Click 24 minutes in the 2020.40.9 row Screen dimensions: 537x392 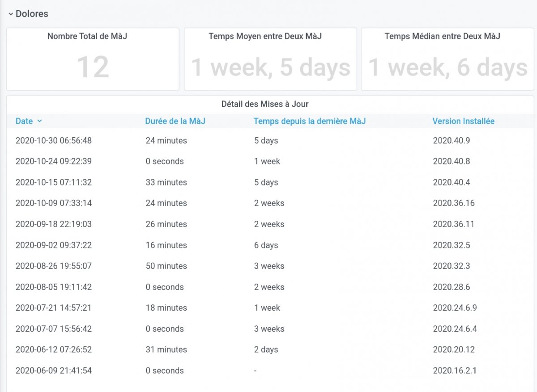pos(166,140)
